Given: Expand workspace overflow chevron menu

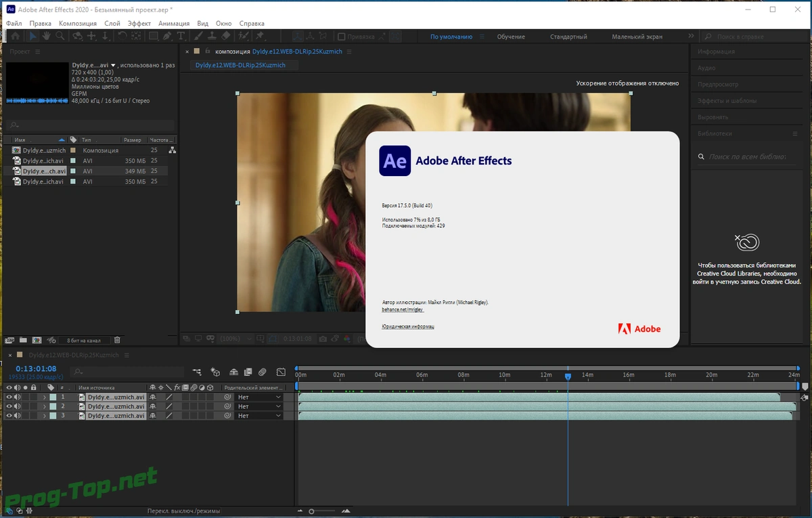Looking at the screenshot, I should 691,37.
